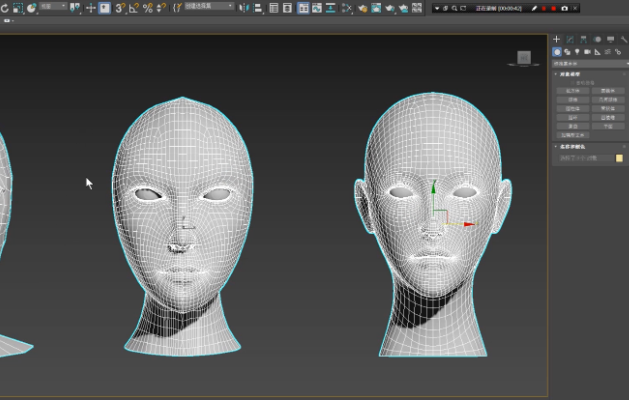Open the primitives type dropdown in Create panel
Image resolution: width=629 pixels, height=400 pixels.
click(x=588, y=63)
